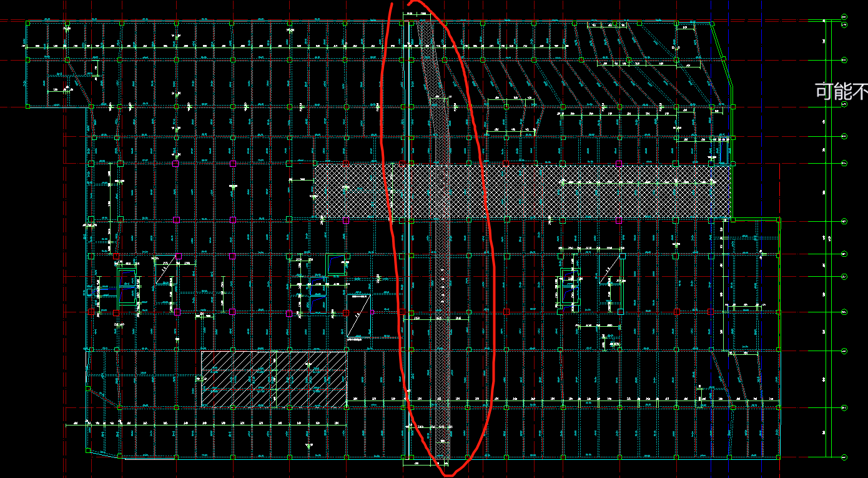The height and width of the screenshot is (478, 868).
Task: Select the diagonal-line hatched rectangle
Action: tap(274, 379)
